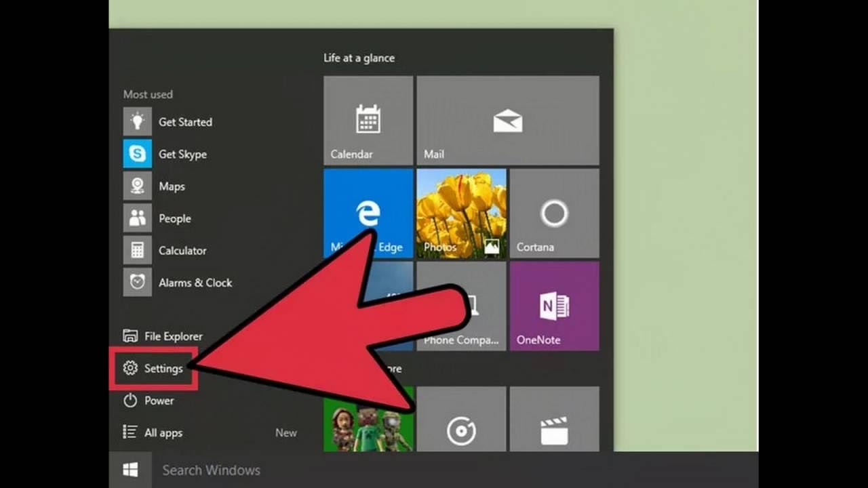Click the File Explorer folder icon
Screen dimensions: 868x488
pos(130,336)
